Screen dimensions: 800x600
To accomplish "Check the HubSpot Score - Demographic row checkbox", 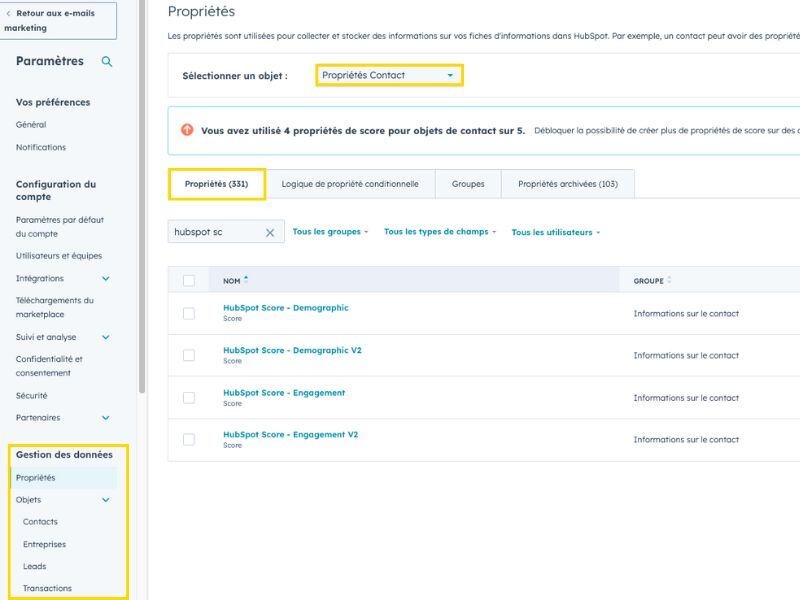I will tap(189, 313).
